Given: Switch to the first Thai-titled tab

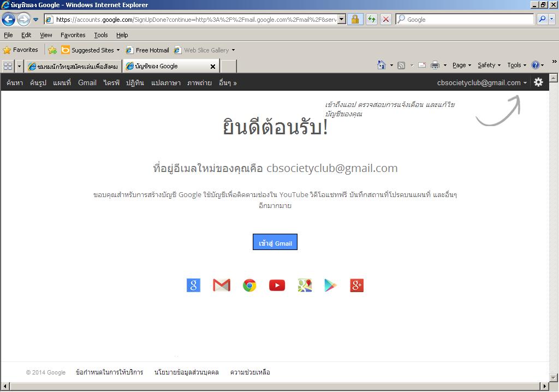Looking at the screenshot, I should pyautogui.click(x=74, y=67).
